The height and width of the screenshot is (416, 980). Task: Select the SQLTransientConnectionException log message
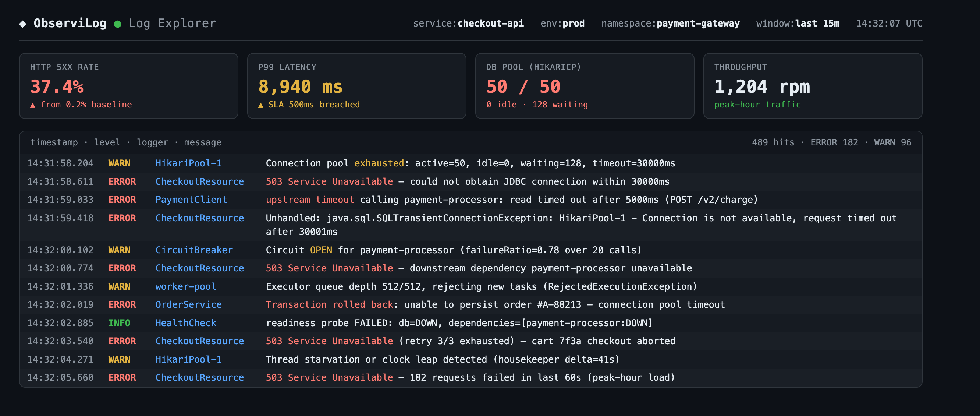(x=581, y=225)
